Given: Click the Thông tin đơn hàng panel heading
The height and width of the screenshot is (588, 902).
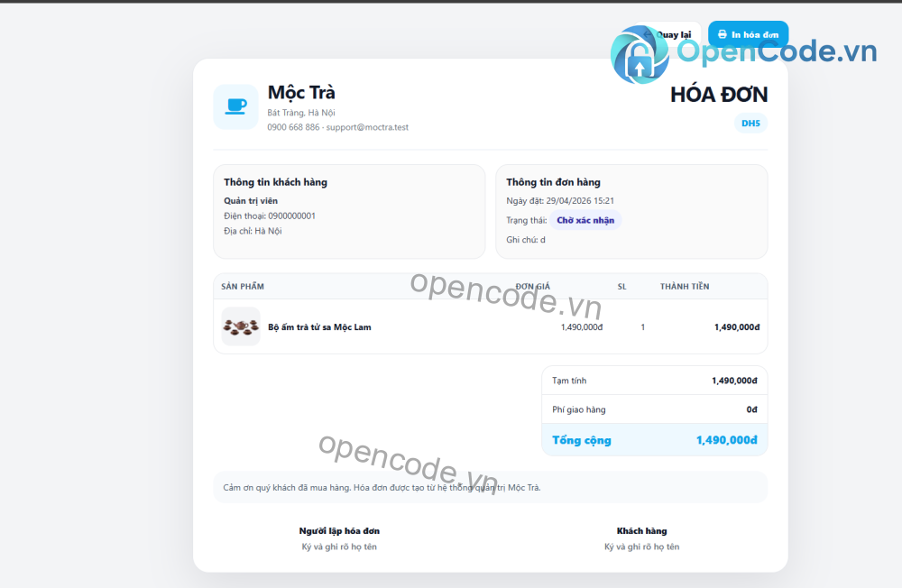Looking at the screenshot, I should [x=554, y=182].
